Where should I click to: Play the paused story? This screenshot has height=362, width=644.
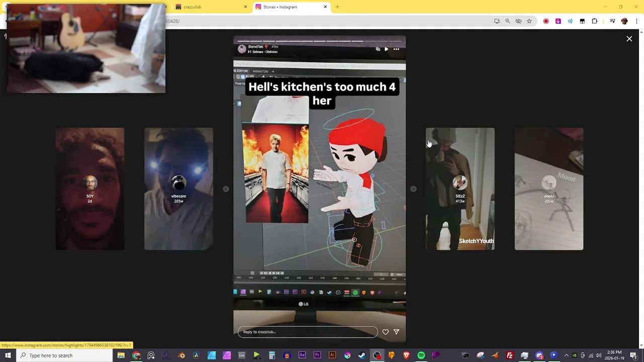coord(386,49)
